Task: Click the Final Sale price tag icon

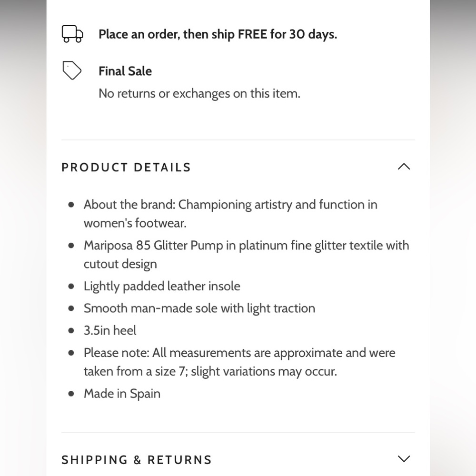Action: [72, 70]
